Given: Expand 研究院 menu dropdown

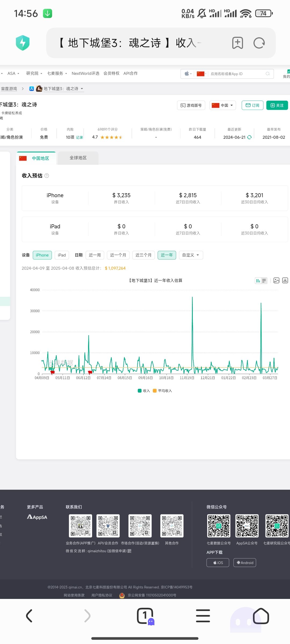Looking at the screenshot, I should pos(34,73).
